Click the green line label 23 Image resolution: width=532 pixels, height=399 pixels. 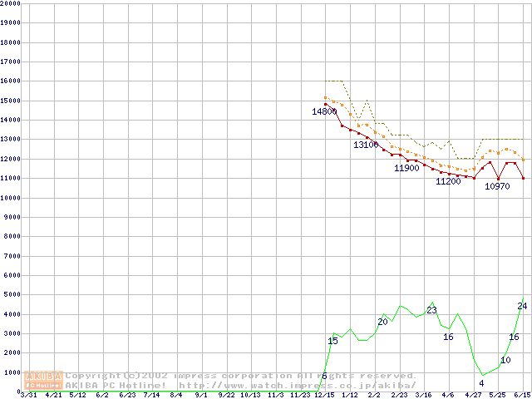click(x=431, y=310)
